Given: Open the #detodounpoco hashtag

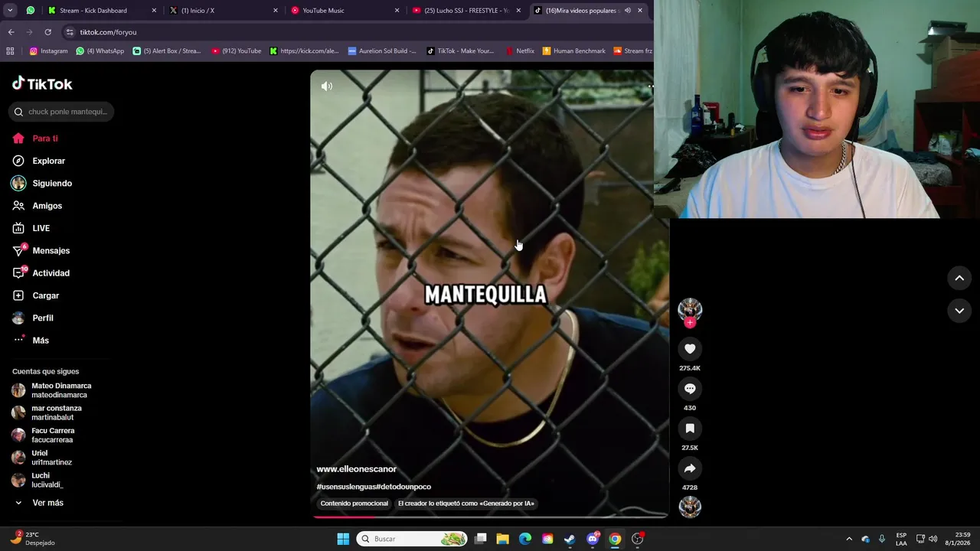Looking at the screenshot, I should coord(404,487).
